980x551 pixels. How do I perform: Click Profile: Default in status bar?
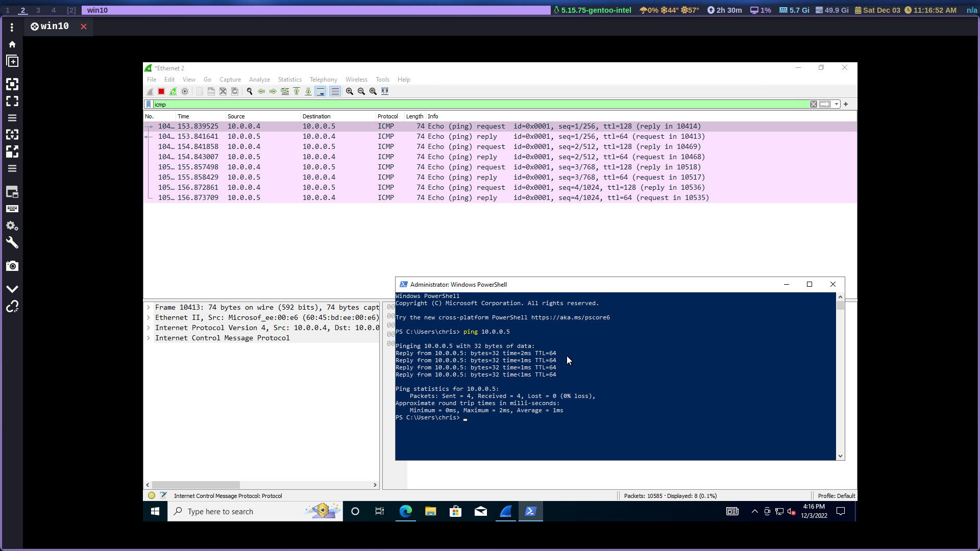tap(836, 496)
